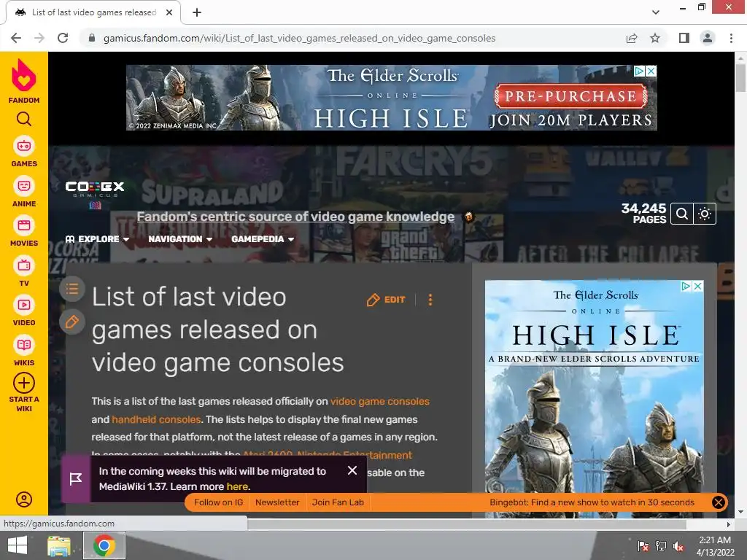
Task: Click the Edit button for the article
Action: pos(386,300)
